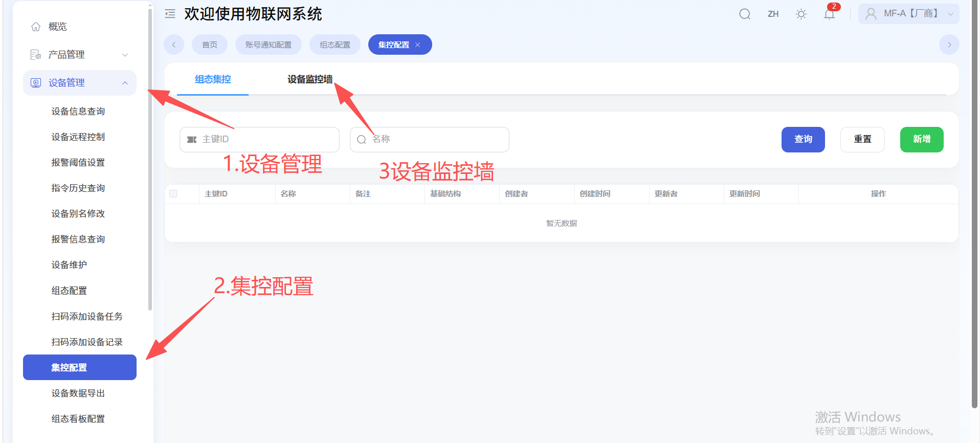This screenshot has width=980, height=443.
Task: Click the 重置 button
Action: coord(862,139)
